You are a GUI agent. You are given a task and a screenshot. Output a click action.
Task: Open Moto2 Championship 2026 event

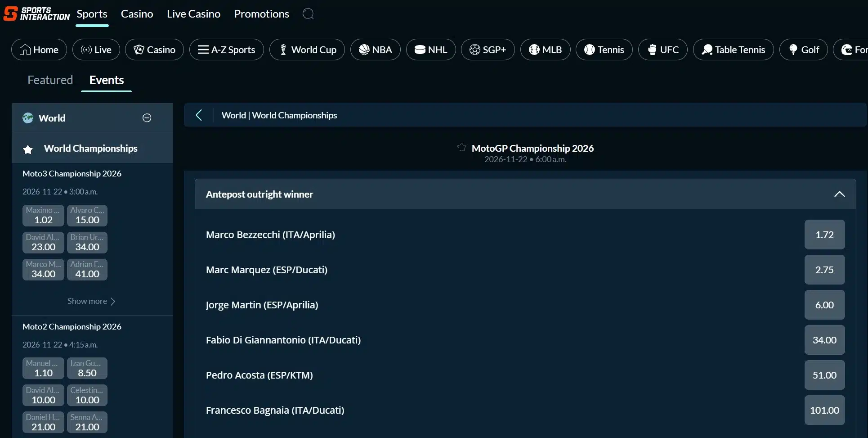(x=72, y=327)
